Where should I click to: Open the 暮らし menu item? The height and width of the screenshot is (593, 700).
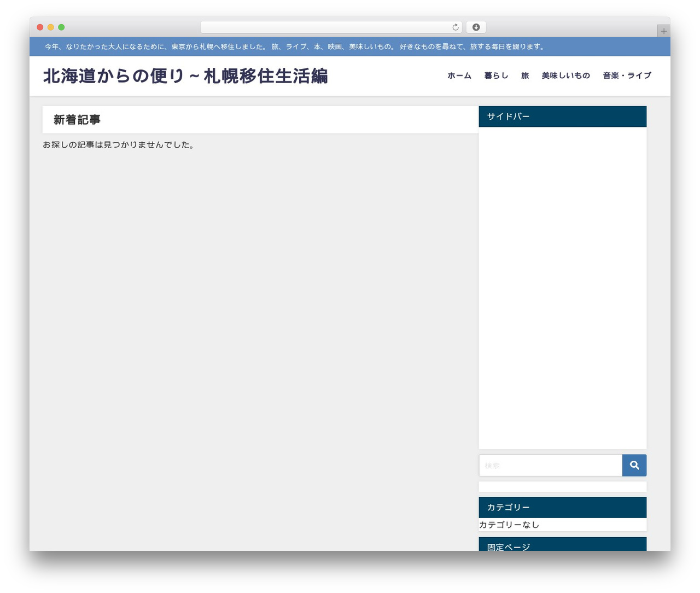point(496,75)
